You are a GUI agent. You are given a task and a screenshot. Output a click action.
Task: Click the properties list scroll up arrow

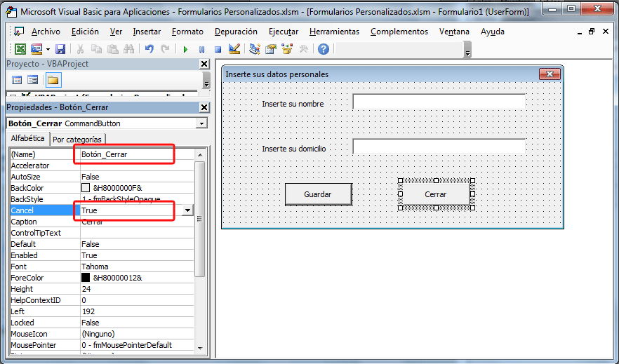pos(200,155)
